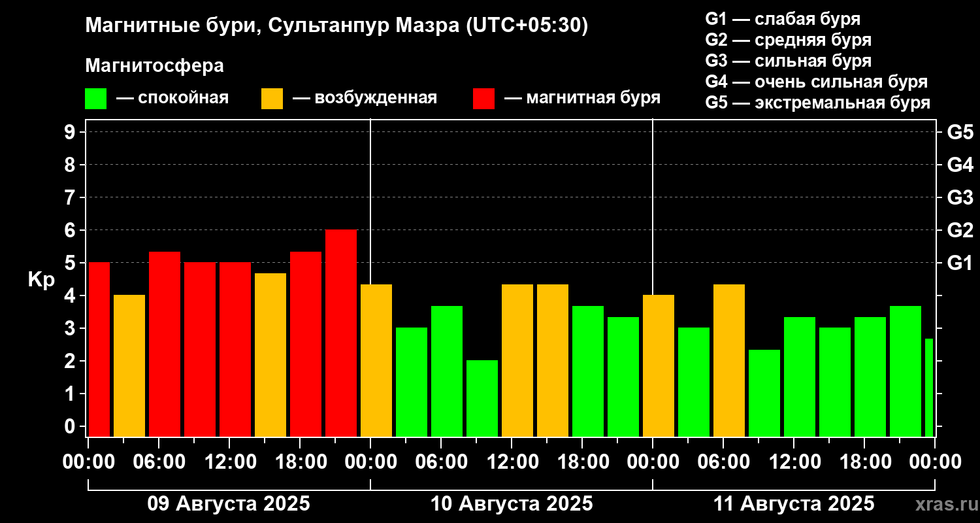
Task: Click the red bar at 06:00 on 09 August
Action: (165, 345)
